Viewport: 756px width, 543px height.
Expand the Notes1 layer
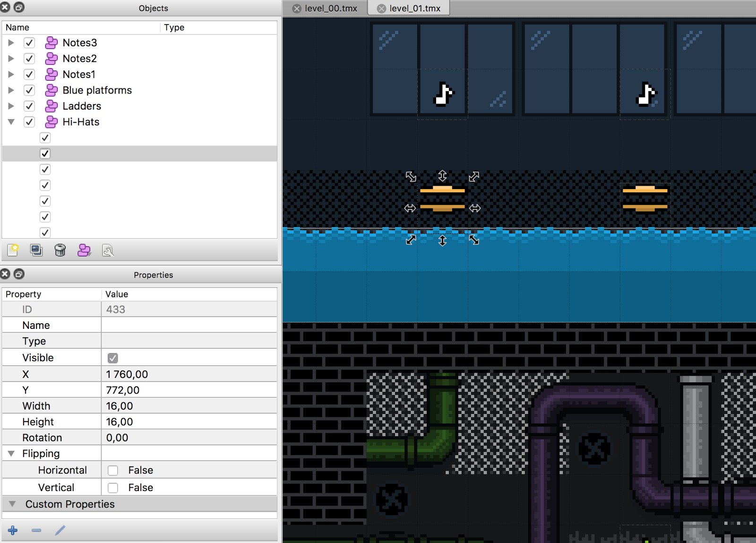coord(11,74)
